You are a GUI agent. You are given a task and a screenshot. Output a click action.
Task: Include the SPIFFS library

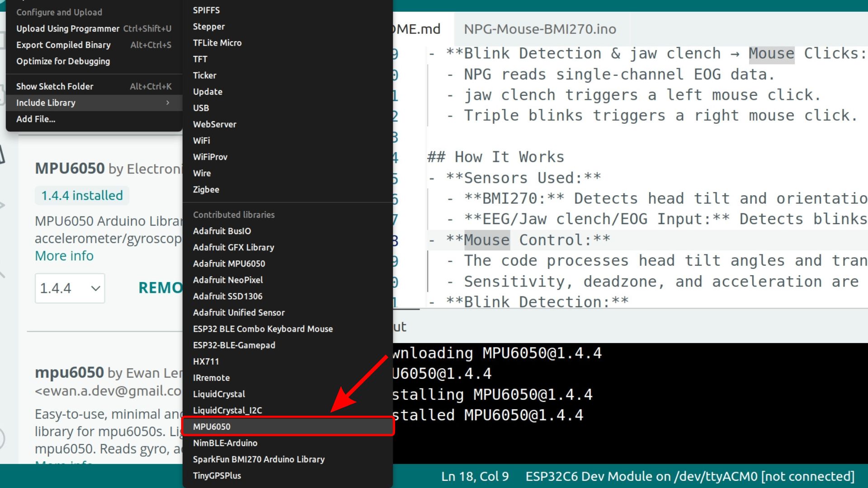(x=288, y=10)
